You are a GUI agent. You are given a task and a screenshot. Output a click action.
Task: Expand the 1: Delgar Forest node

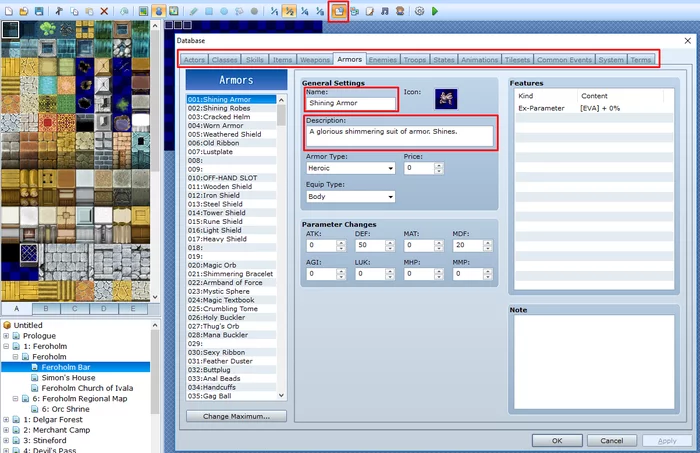pos(6,420)
